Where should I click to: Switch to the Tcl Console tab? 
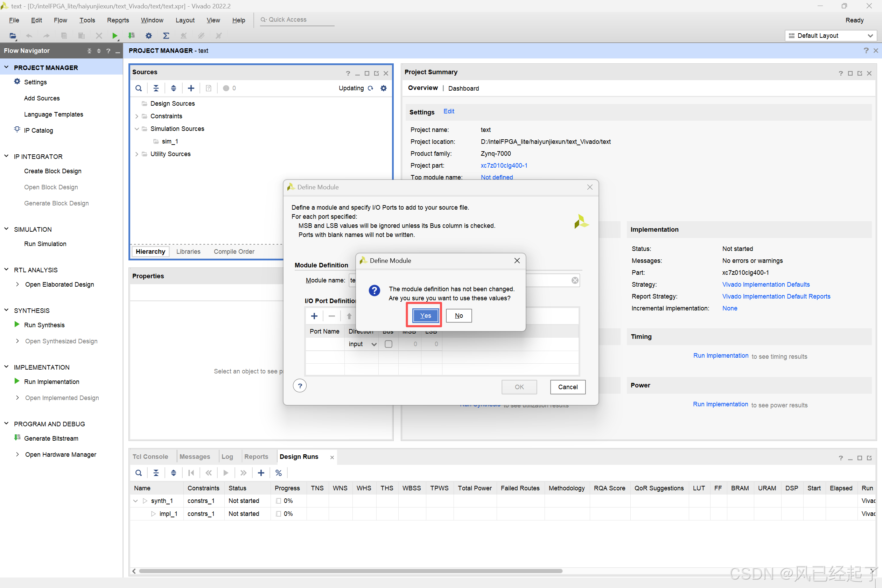pos(150,457)
